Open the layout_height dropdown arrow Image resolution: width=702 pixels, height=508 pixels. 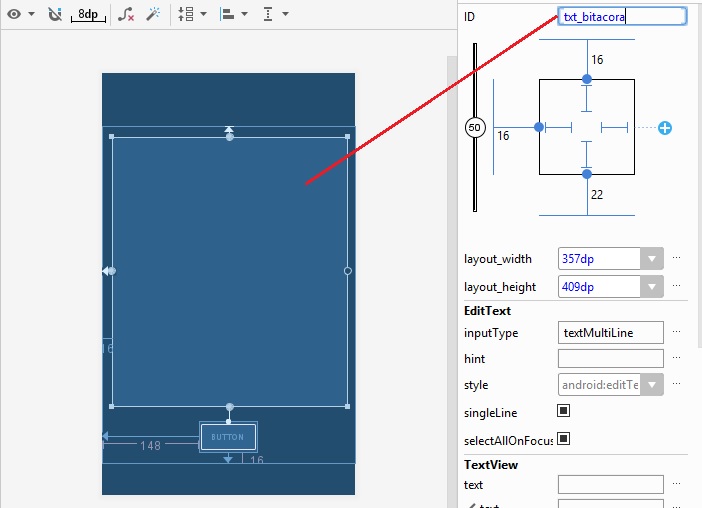[x=652, y=287]
